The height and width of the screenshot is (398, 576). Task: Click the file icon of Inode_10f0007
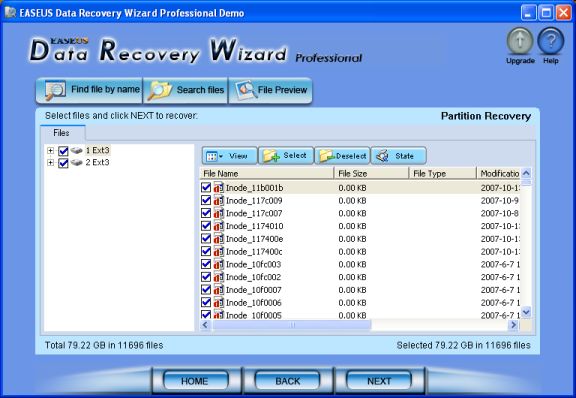[219, 290]
